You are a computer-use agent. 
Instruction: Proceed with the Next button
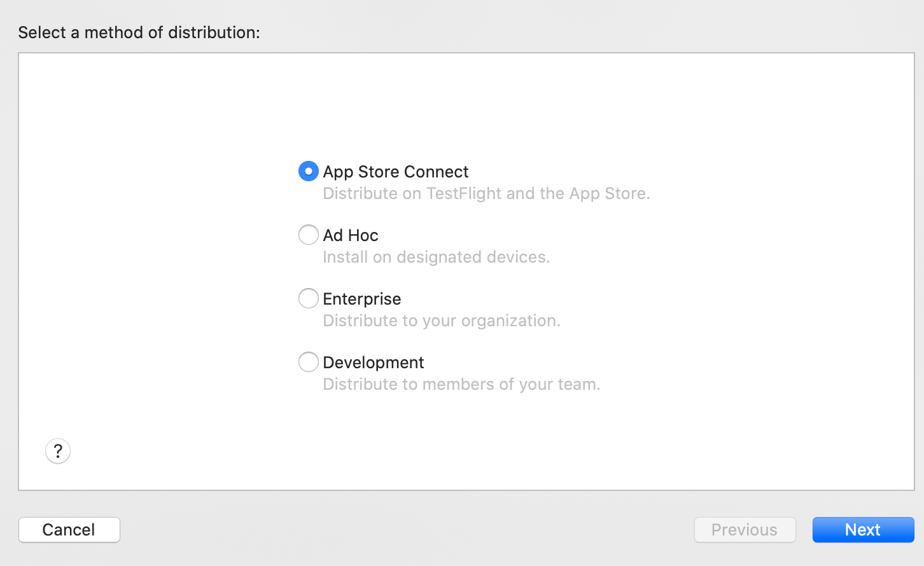pyautogui.click(x=863, y=530)
